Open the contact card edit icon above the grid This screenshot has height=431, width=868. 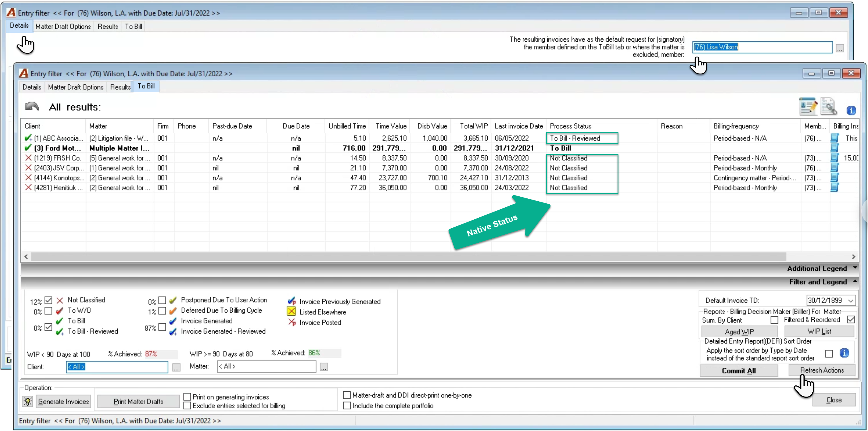808,107
